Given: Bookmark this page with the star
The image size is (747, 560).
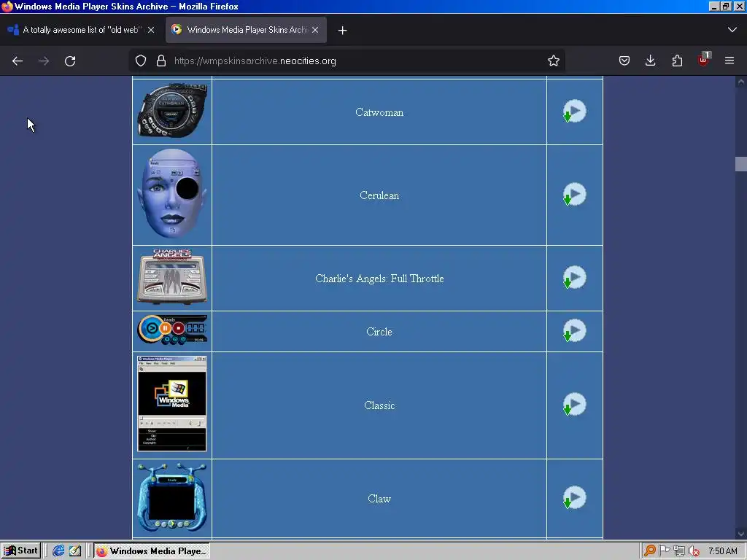Looking at the screenshot, I should tap(553, 61).
